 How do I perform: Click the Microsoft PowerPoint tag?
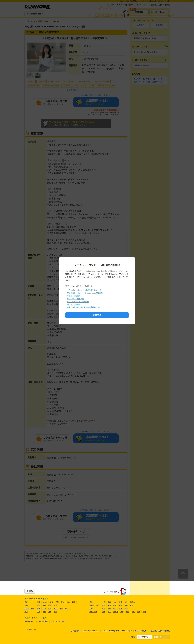51,86
